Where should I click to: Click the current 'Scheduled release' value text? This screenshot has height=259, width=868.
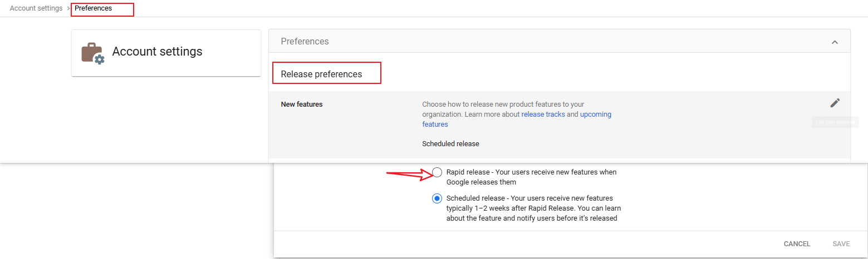450,144
